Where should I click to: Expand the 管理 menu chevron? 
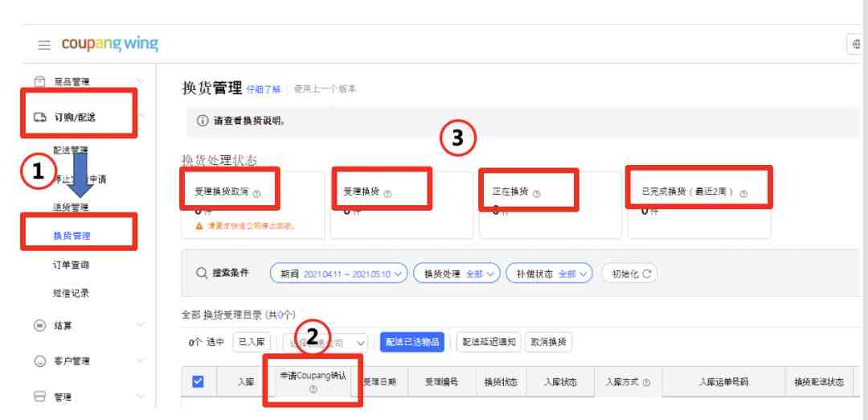coord(140,397)
